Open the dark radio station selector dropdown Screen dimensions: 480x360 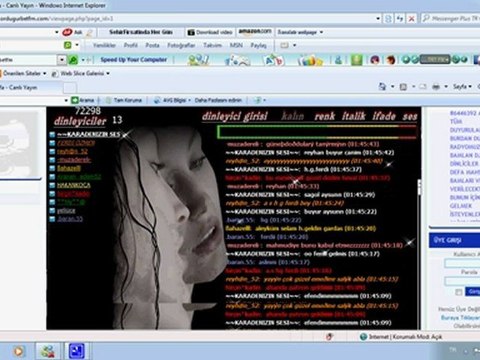click(x=435, y=60)
